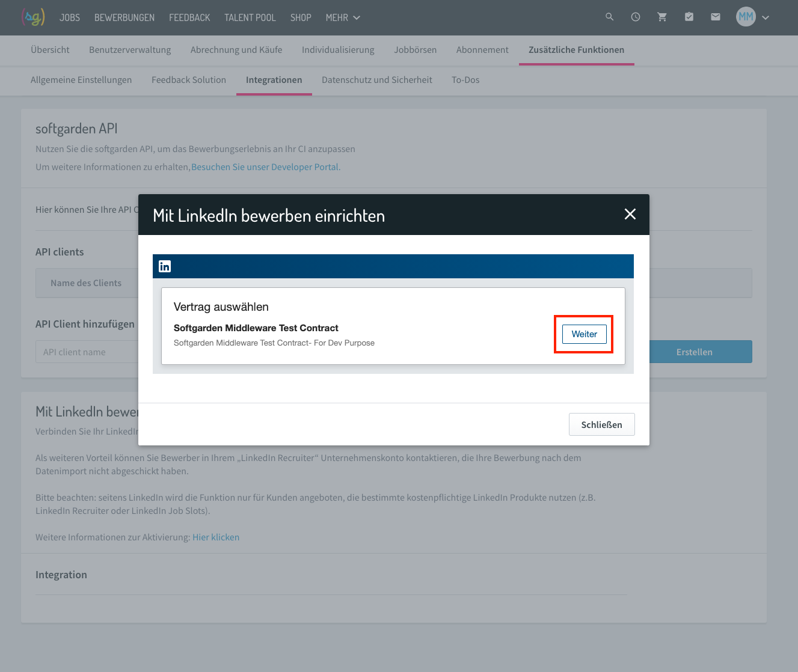798x672 pixels.
Task: Open the mail envelope icon
Action: click(716, 17)
